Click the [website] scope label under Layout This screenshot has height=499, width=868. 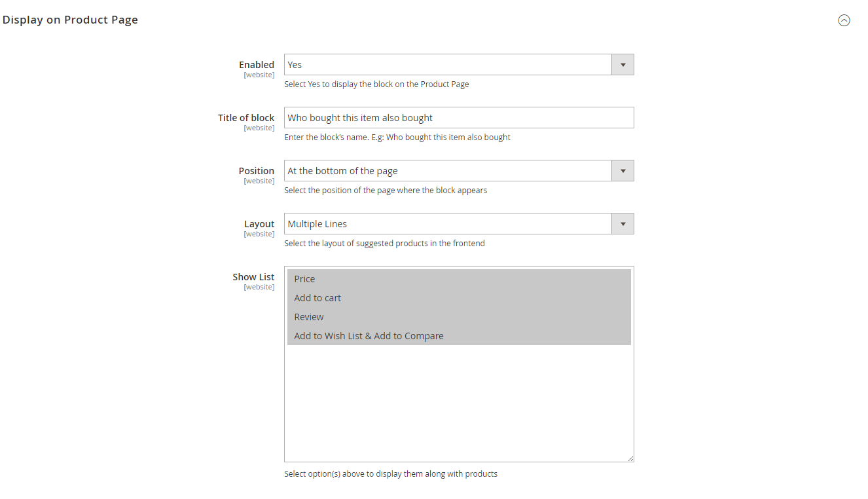(x=259, y=234)
